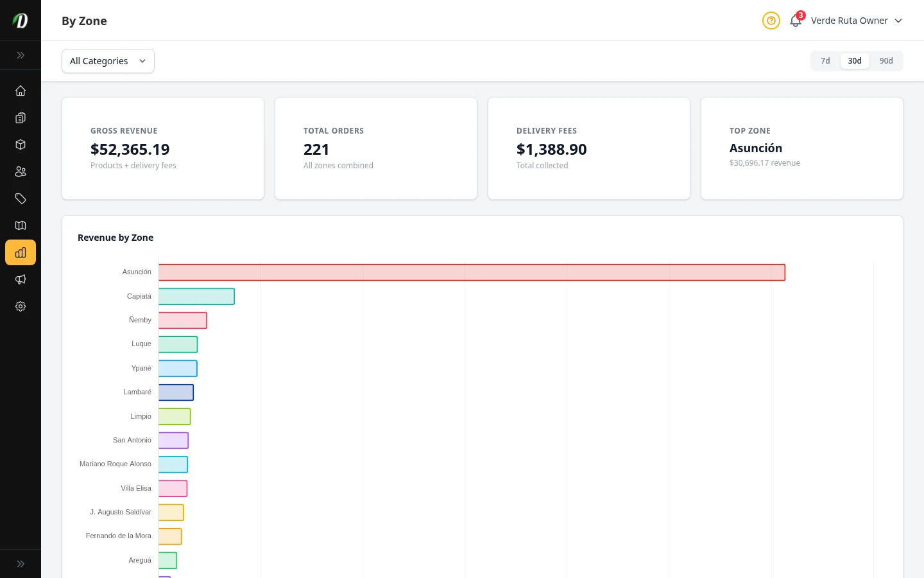Open the Home dashboard from the sidebar

pyautogui.click(x=20, y=91)
